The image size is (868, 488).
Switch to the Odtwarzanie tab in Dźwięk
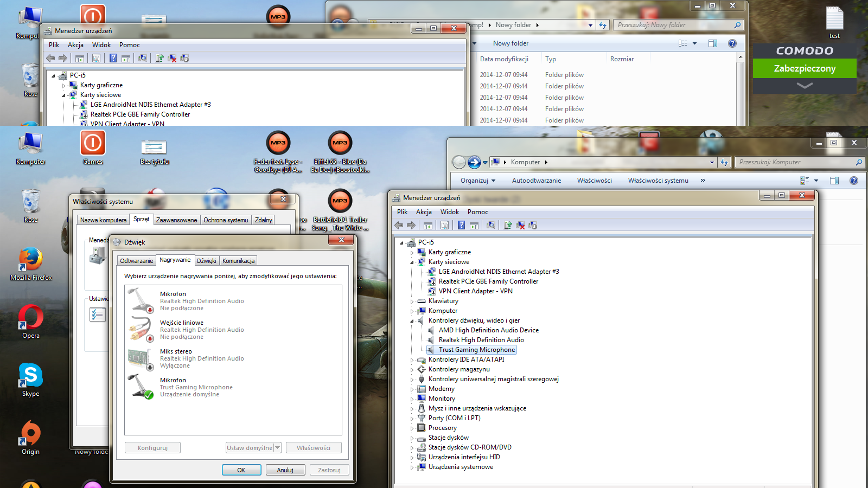click(137, 261)
